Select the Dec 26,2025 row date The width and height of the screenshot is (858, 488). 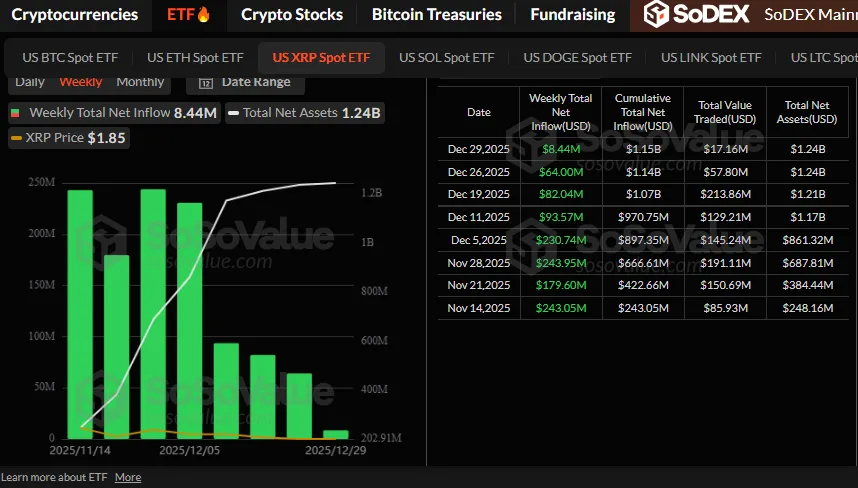tap(479, 172)
